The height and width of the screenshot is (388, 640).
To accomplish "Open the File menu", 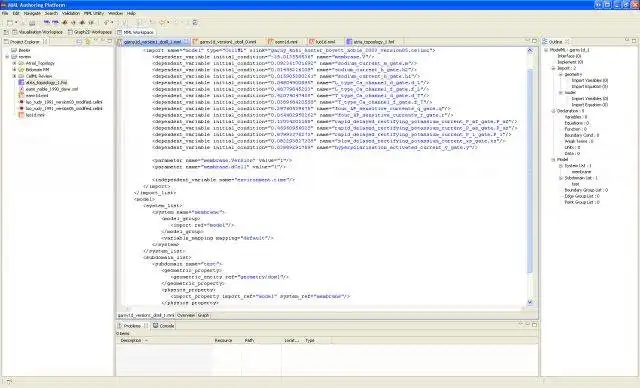I will pos(5,13).
